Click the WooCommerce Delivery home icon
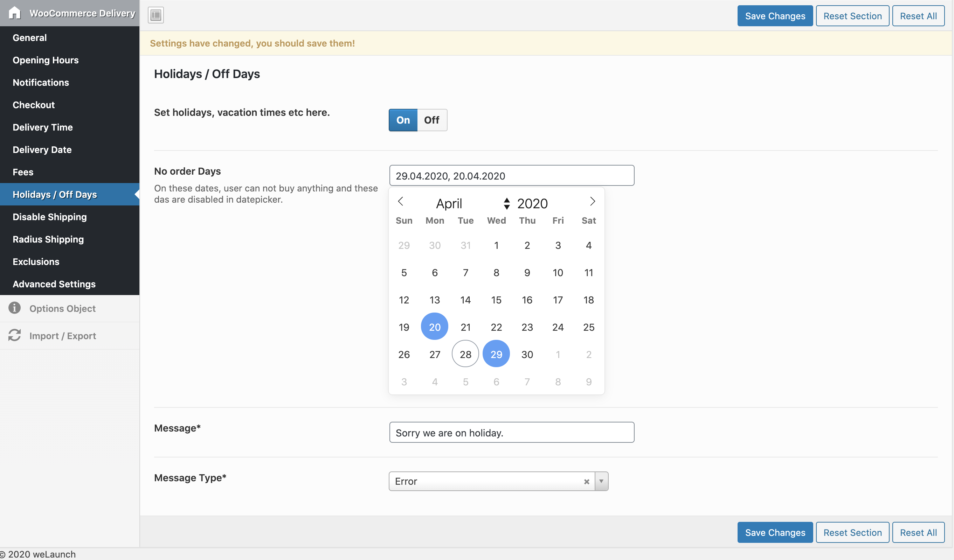954x560 pixels. click(x=14, y=13)
